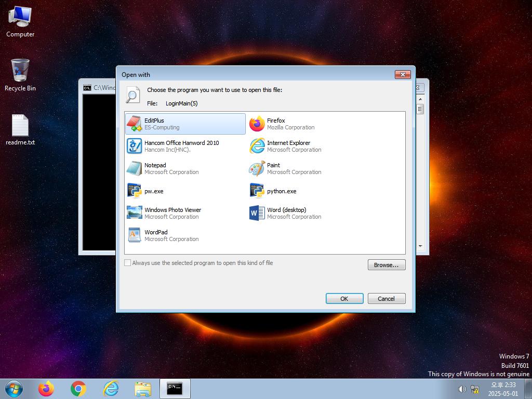Select the "pw.exe" program name
Viewport: 532px width, 399px height.
tap(154, 191)
